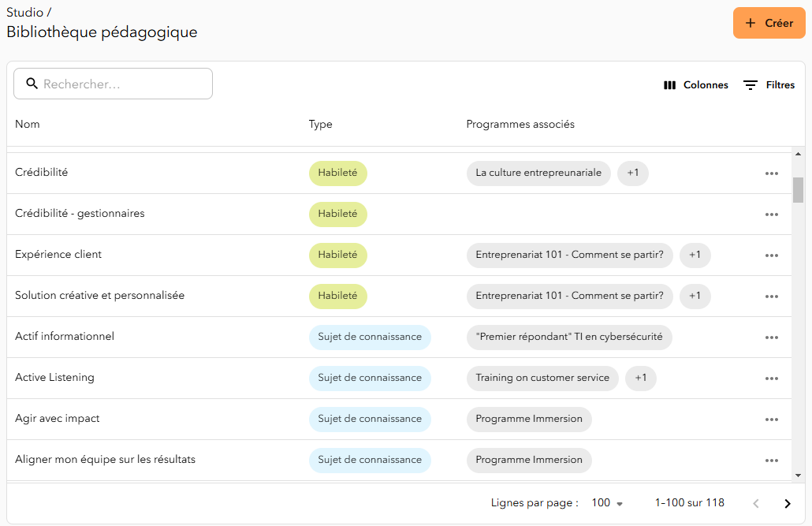Select Aligner mon équipe sur les résultats
Viewport: 812px width, 526px height.
coord(105,459)
